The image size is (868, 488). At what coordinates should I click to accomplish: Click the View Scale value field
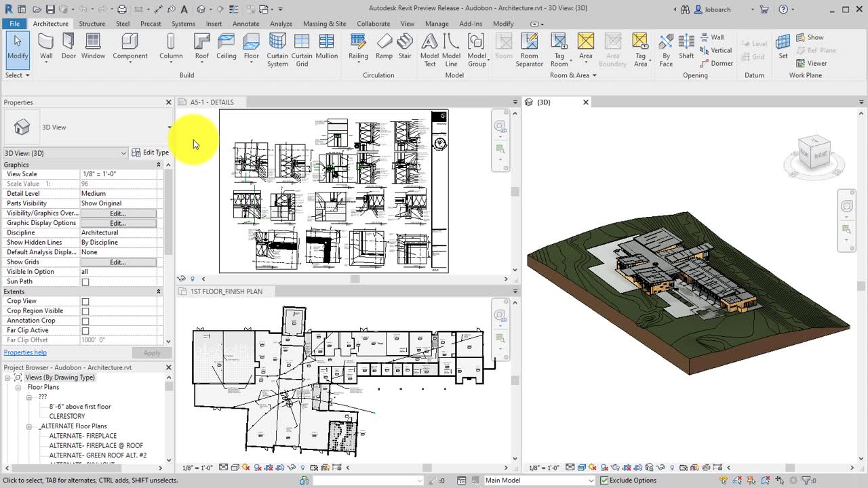[x=119, y=174]
